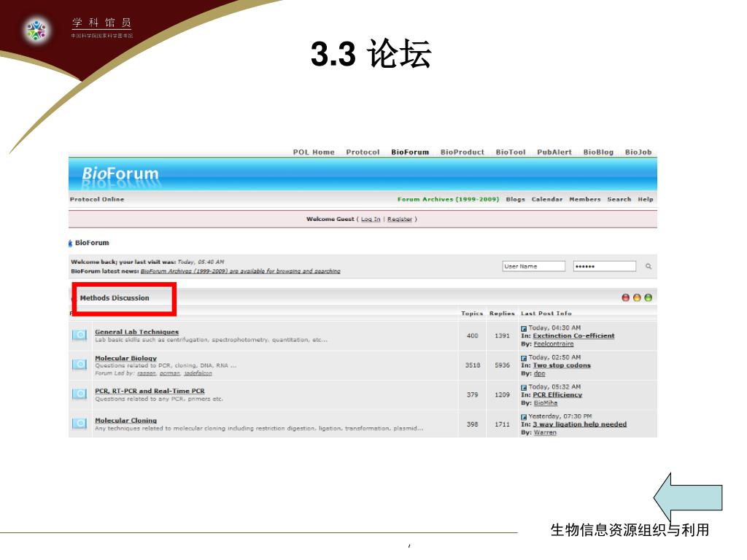Image resolution: width=747 pixels, height=560 pixels.
Task: Open the Exctinction Co-efficient topic
Action: 573,335
